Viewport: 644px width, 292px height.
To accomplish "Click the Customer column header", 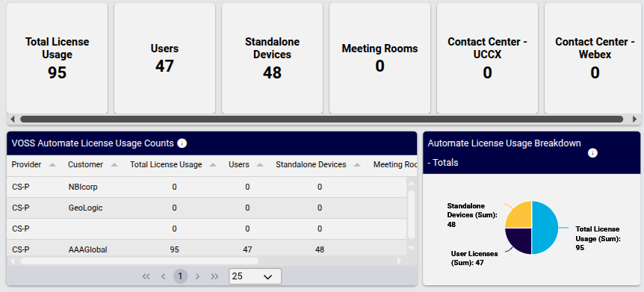I will pos(85,165).
